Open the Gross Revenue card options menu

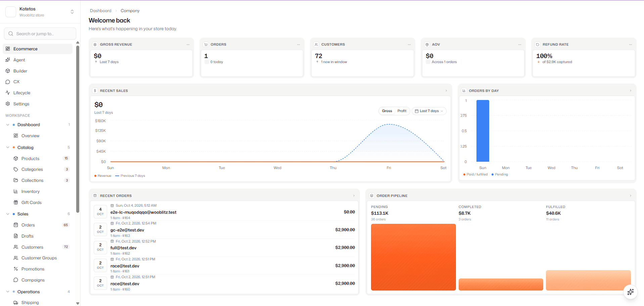coord(188,45)
